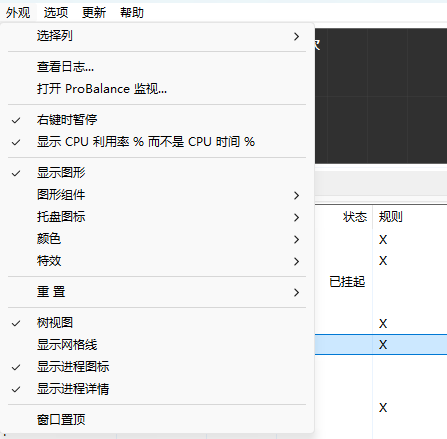The height and width of the screenshot is (439, 447).
Task: Click the X rule in highlighted row
Action: click(383, 345)
